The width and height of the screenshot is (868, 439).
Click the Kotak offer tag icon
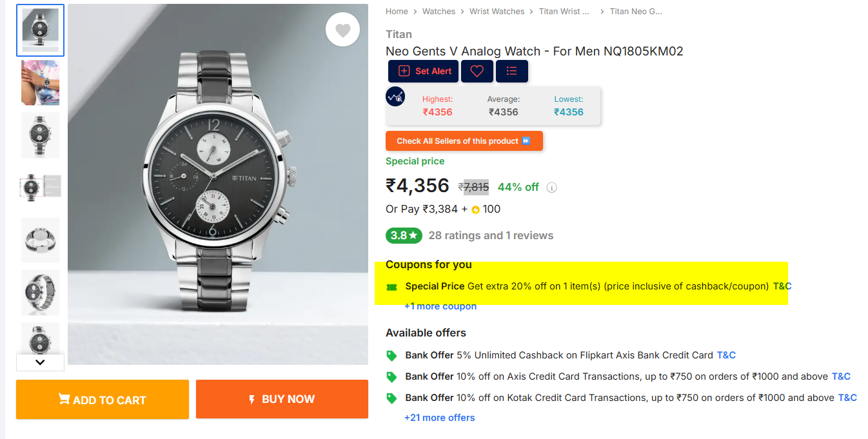pos(391,398)
